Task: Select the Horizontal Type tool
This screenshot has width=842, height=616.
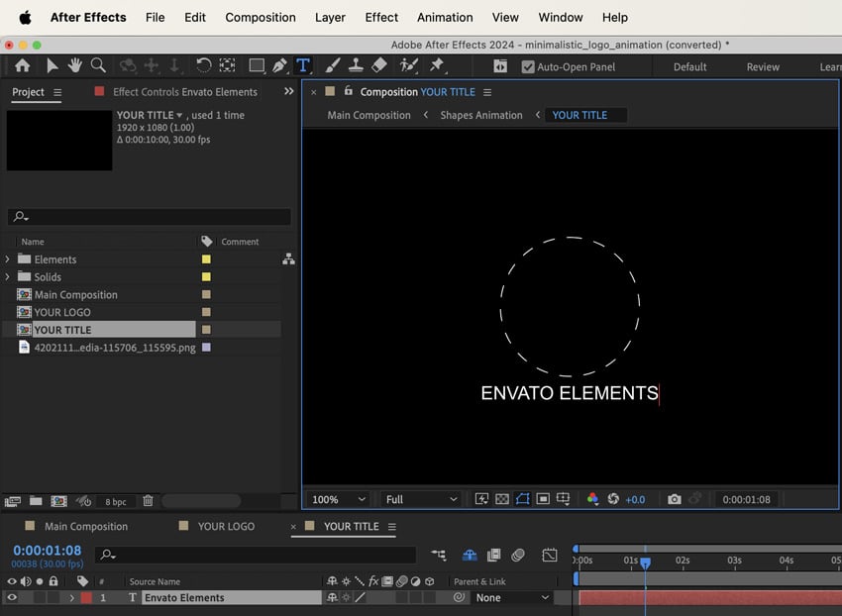Action: pyautogui.click(x=303, y=65)
